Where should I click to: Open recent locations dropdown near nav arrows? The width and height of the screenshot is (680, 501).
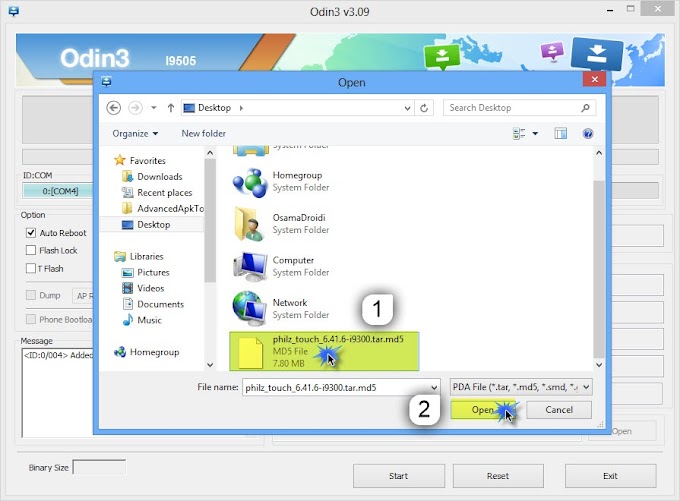(154, 108)
